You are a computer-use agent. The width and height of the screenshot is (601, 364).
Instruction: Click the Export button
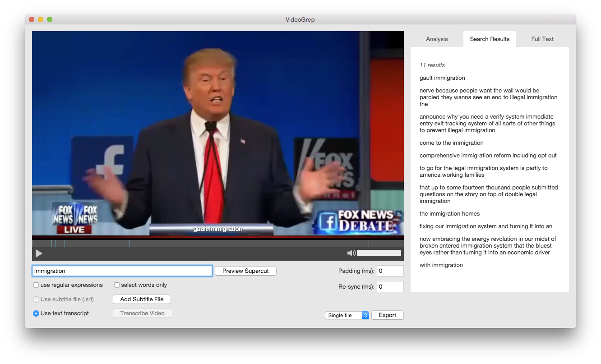[387, 315]
